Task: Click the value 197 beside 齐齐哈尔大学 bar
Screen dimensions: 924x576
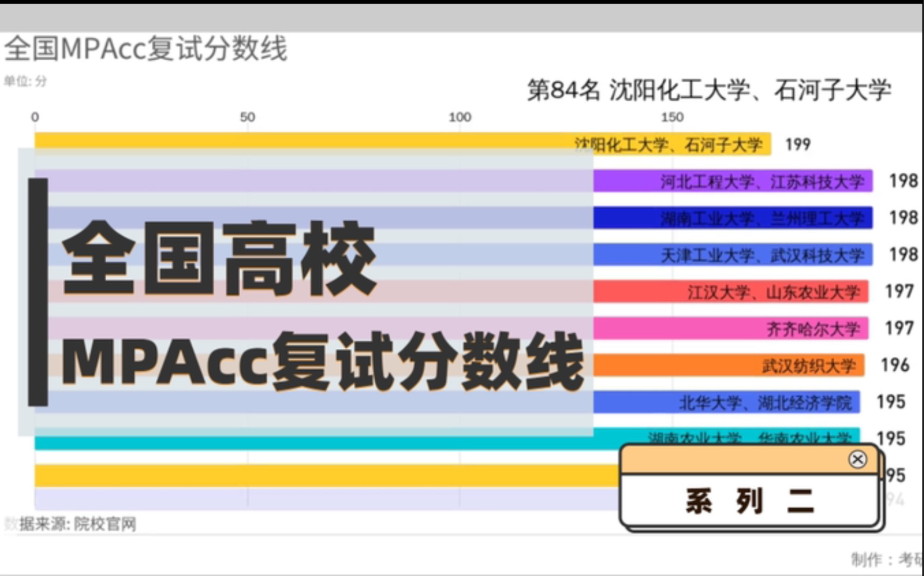Action: 899,328
